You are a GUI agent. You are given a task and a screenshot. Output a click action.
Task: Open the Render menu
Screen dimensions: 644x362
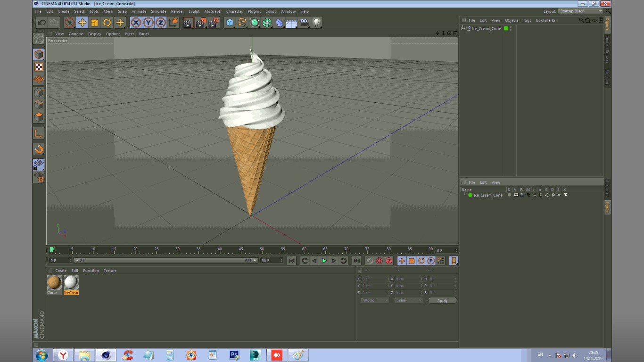(177, 11)
